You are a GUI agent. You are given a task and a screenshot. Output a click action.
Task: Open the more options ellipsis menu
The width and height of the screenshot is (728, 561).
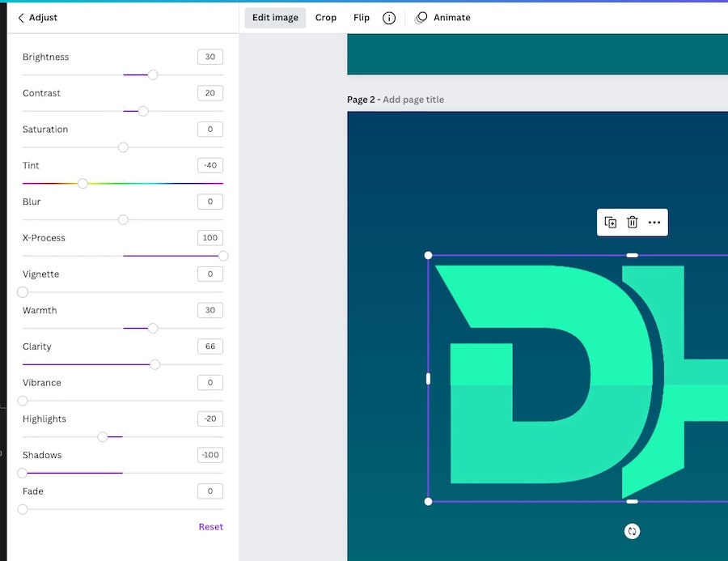(x=654, y=223)
